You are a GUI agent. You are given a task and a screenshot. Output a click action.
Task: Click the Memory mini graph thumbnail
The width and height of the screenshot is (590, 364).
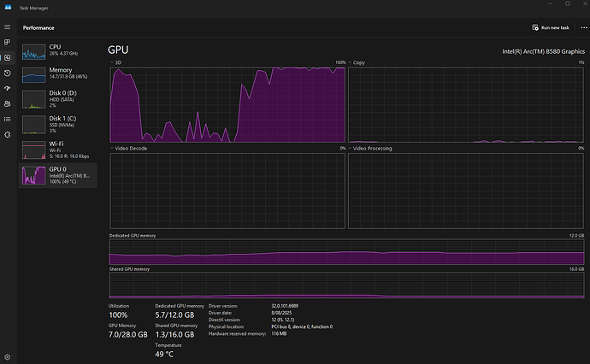pyautogui.click(x=34, y=75)
